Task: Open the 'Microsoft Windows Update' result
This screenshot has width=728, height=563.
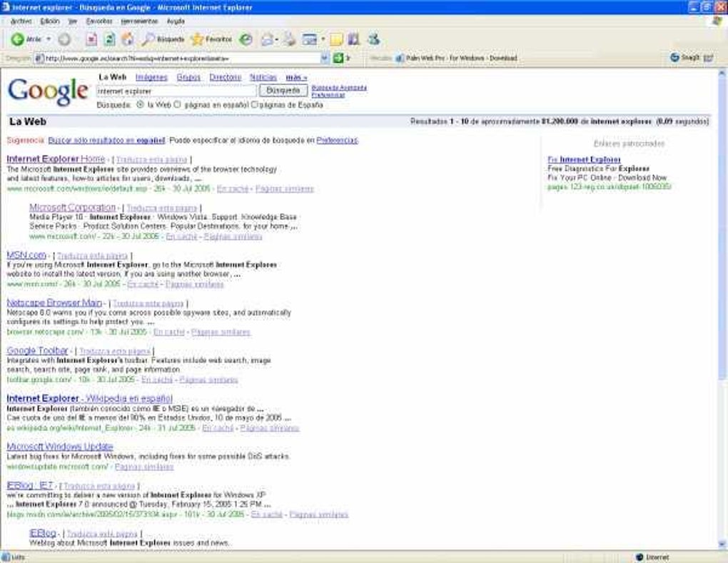Action: [60, 447]
